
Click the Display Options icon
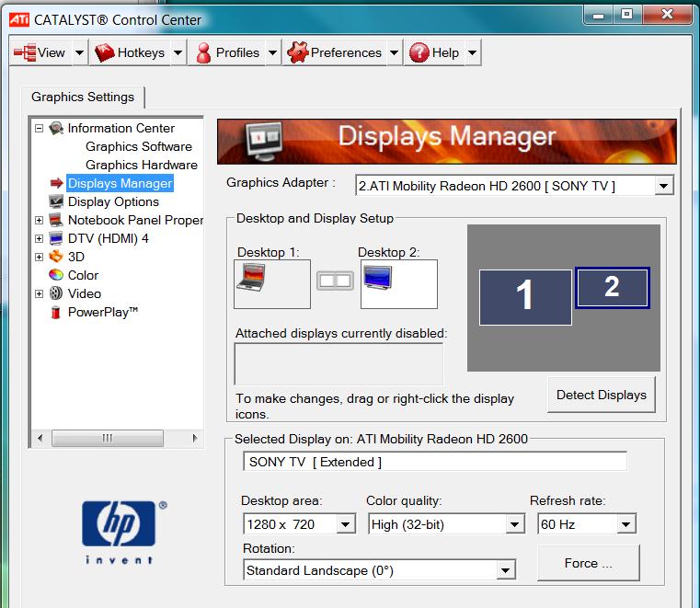[x=56, y=201]
